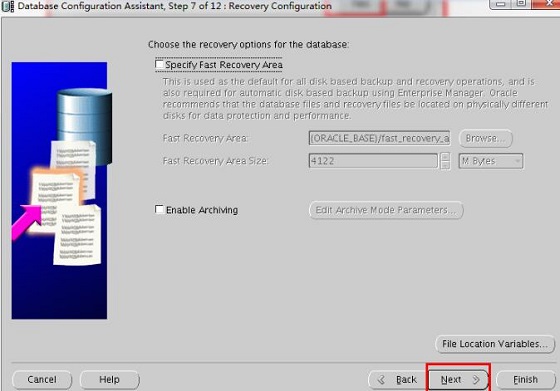Click the pink arrow in the illustration
The width and height of the screenshot is (560, 391).
[27, 221]
